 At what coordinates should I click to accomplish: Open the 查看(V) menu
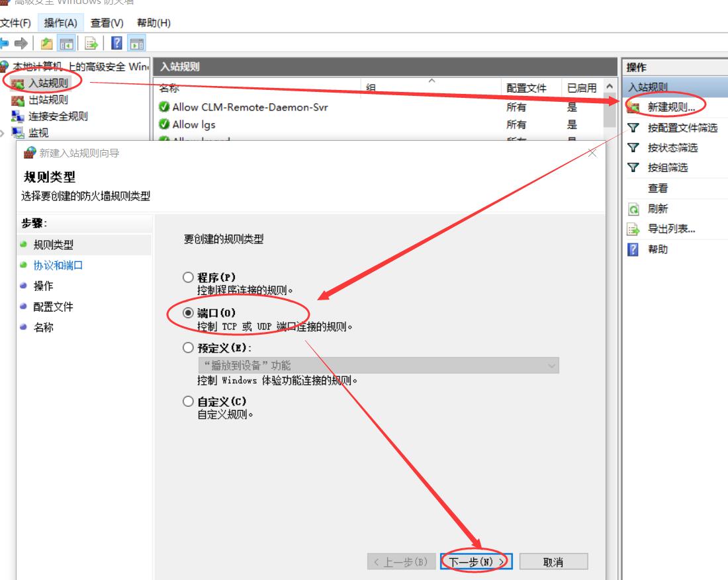(x=107, y=23)
